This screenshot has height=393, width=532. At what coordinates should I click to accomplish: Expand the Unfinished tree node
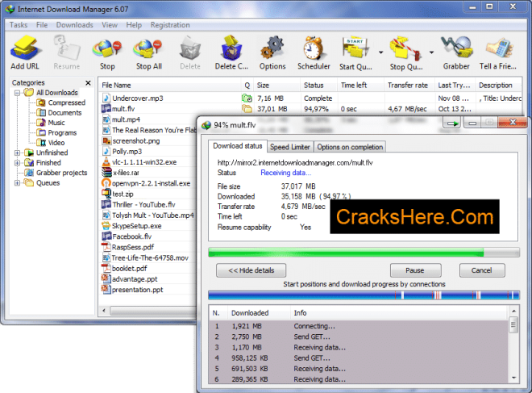click(17, 153)
